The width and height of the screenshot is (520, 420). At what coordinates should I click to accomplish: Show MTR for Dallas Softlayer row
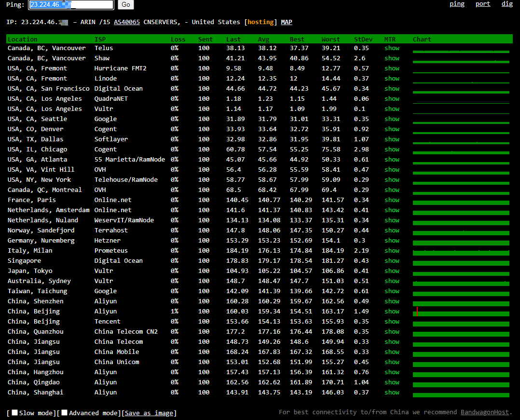pos(392,139)
